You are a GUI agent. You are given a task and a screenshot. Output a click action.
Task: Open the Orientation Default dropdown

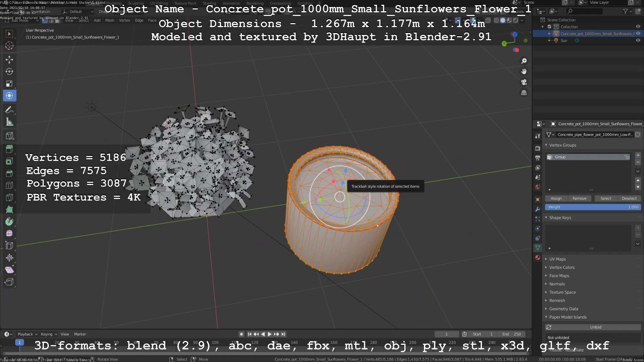(78, 12)
